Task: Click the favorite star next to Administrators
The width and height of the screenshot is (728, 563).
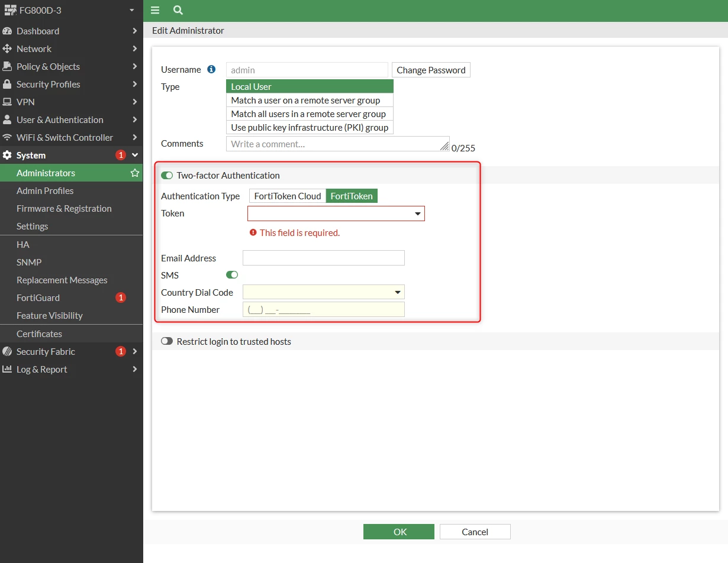Action: point(135,173)
